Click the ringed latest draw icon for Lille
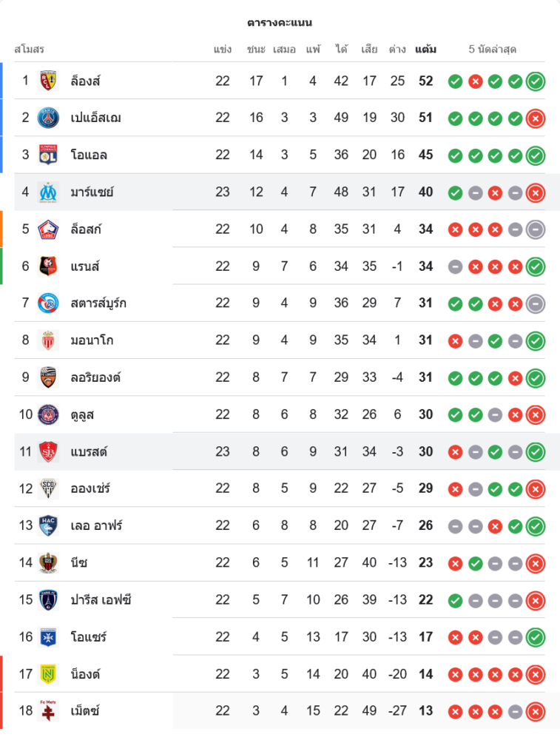Image resolution: width=560 pixels, height=740 pixels. pos(536,229)
